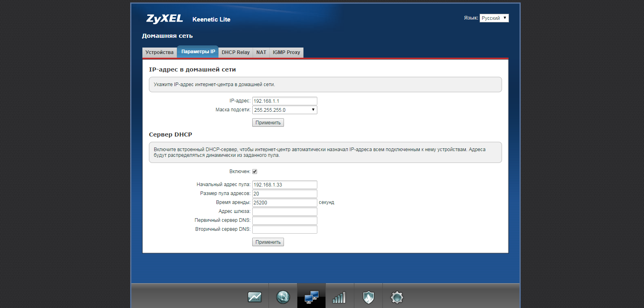Click the IP address input field
Image resolution: width=644 pixels, height=308 pixels.
click(285, 101)
